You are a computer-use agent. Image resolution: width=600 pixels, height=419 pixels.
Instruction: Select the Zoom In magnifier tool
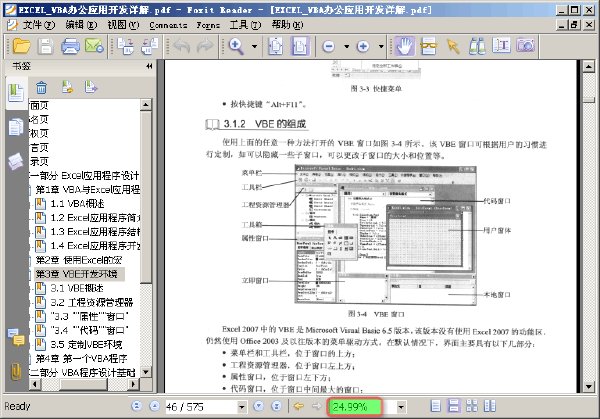236,46
